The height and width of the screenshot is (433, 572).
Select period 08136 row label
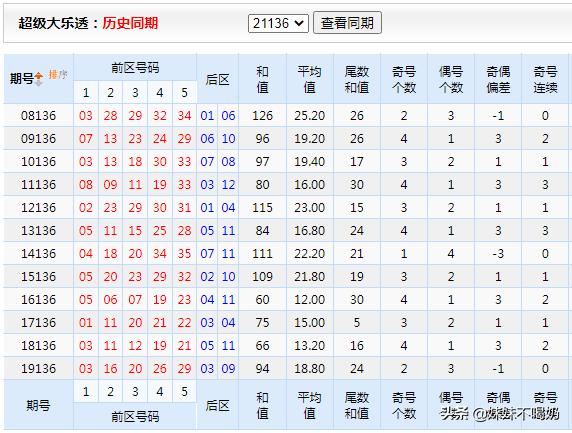click(x=38, y=116)
